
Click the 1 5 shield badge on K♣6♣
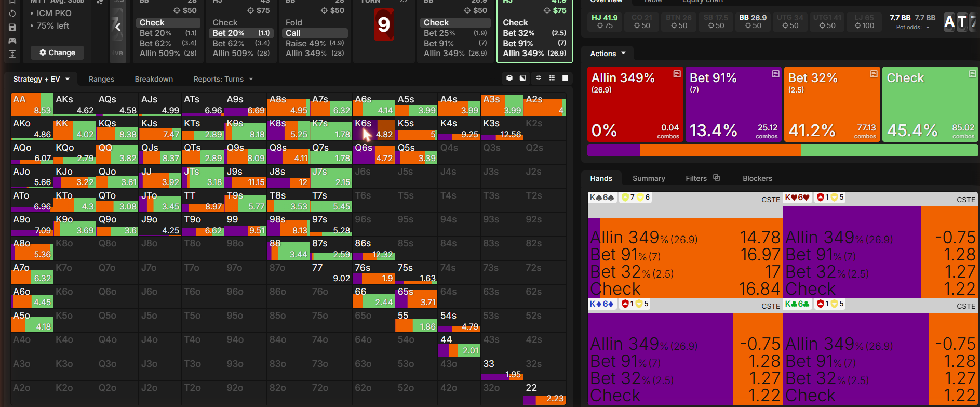click(830, 304)
